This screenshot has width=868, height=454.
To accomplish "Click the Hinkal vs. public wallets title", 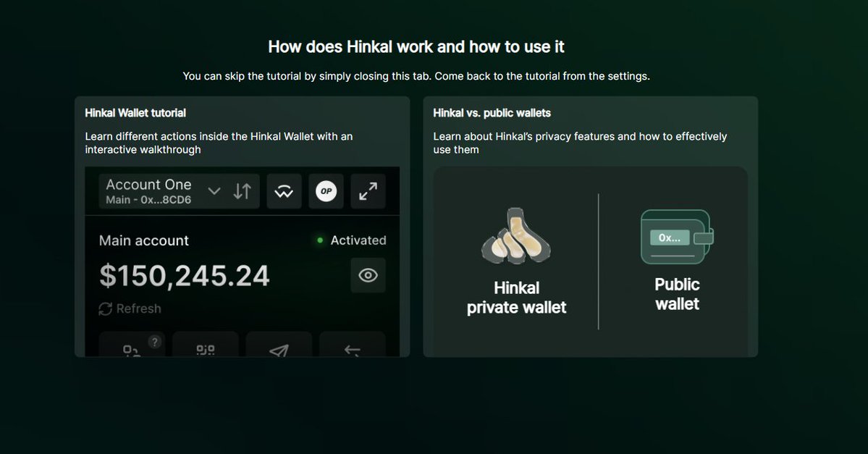I will 492,113.
